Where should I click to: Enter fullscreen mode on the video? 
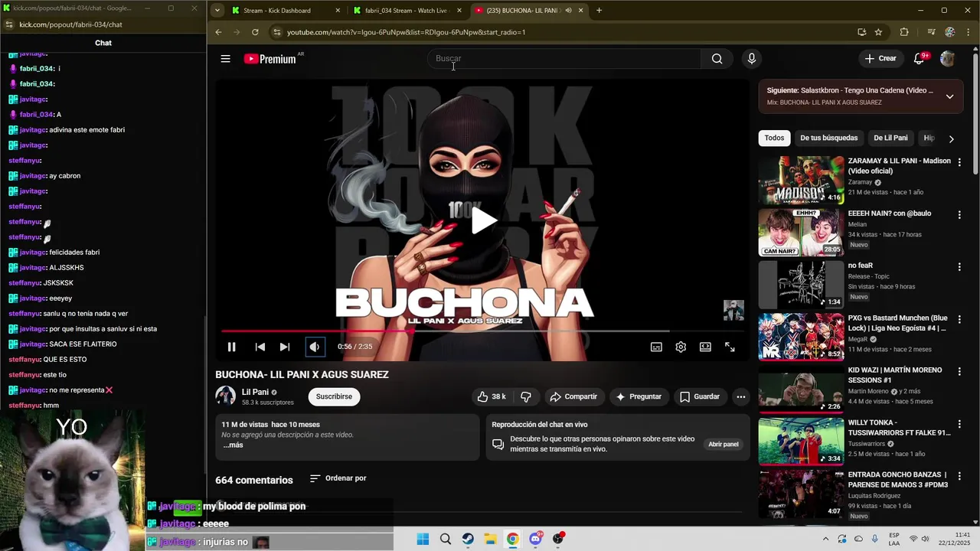730,347
